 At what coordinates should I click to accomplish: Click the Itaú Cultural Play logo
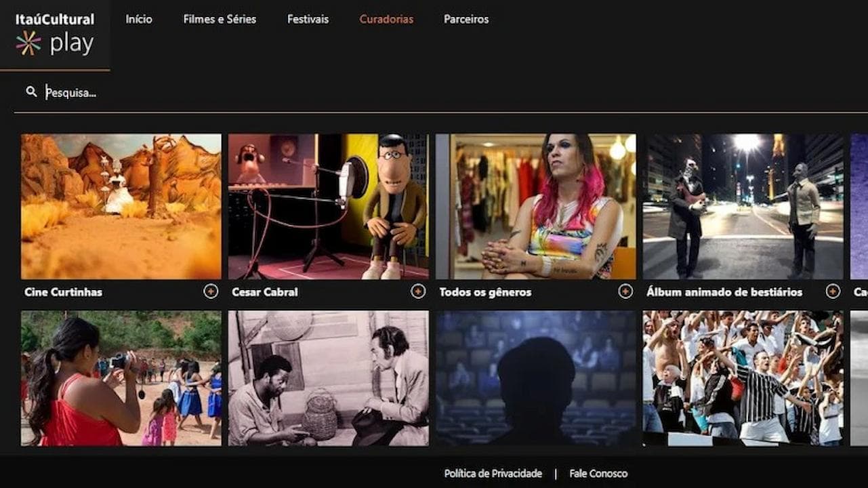point(55,34)
